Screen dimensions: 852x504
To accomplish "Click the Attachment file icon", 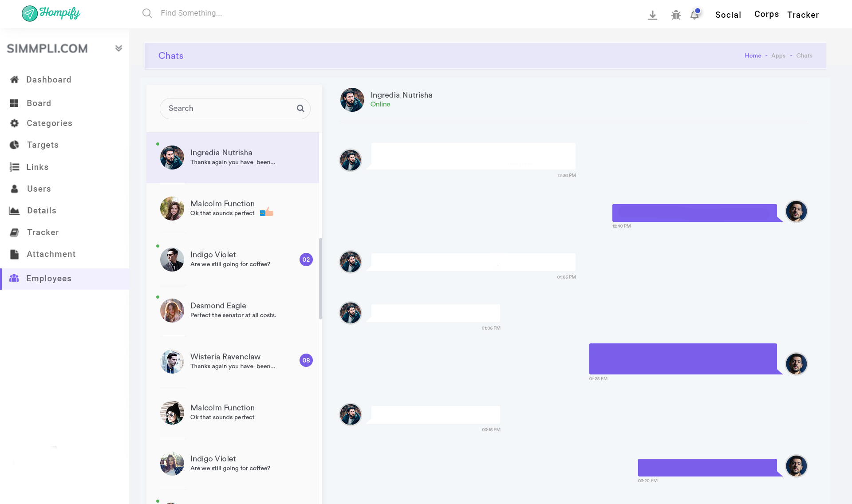I will point(14,254).
